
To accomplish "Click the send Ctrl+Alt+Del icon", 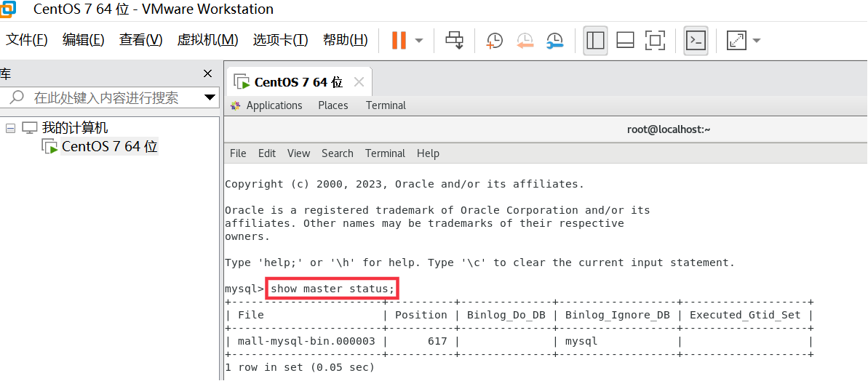I will point(455,41).
